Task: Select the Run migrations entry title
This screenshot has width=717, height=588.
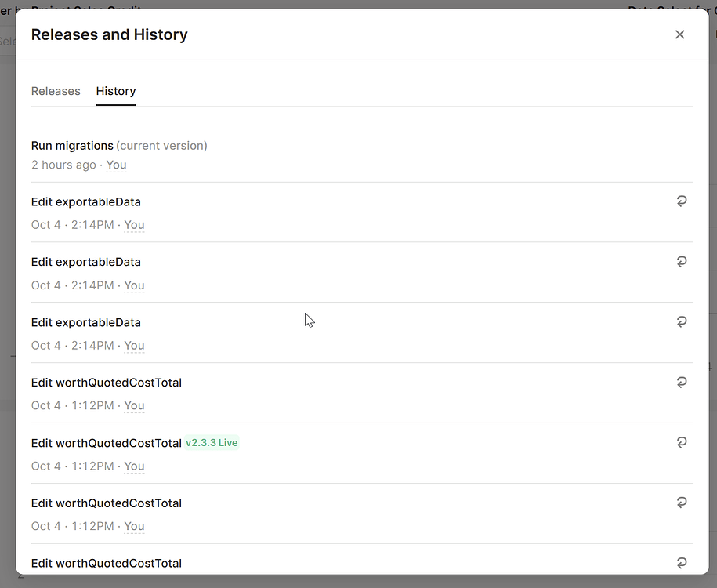Action: (x=72, y=146)
